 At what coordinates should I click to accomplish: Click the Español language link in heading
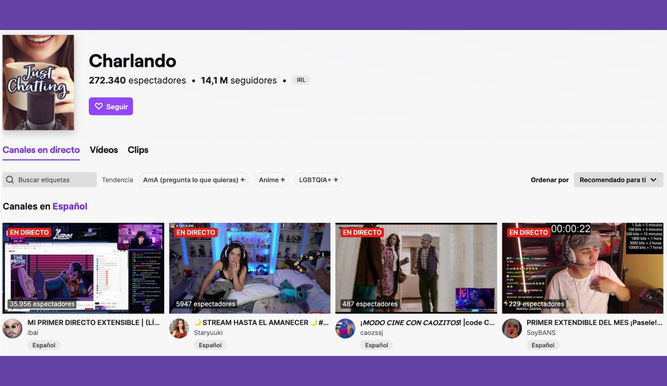tap(70, 206)
